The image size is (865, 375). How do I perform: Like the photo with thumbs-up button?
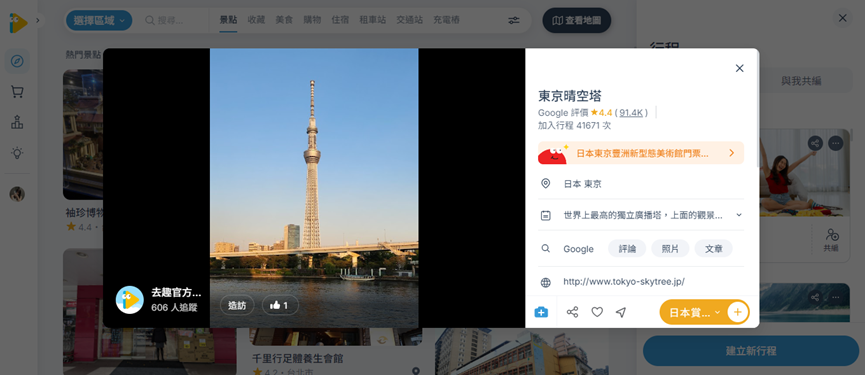click(280, 305)
